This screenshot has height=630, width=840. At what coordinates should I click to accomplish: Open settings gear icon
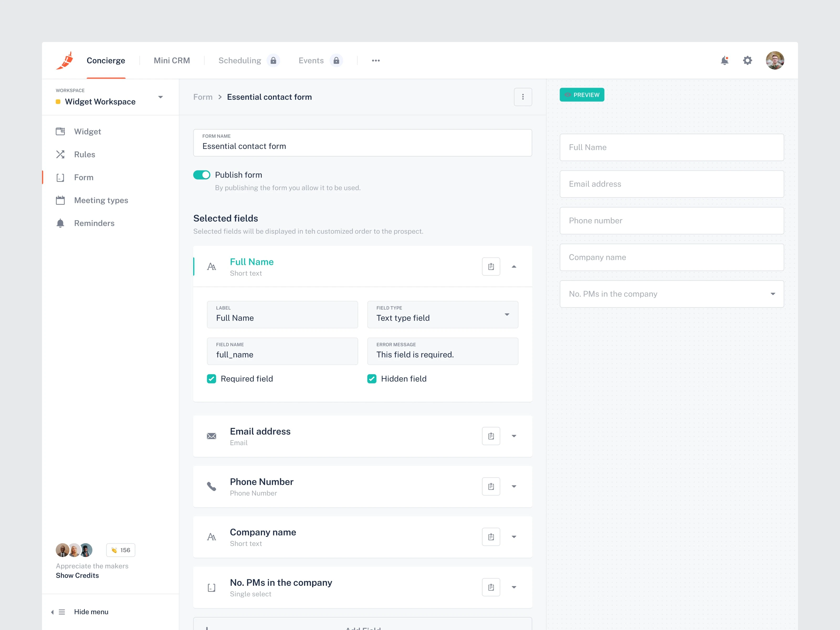(747, 60)
